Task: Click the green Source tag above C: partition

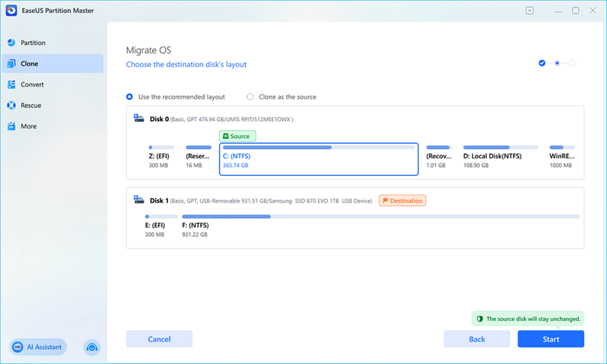Action: coord(237,135)
